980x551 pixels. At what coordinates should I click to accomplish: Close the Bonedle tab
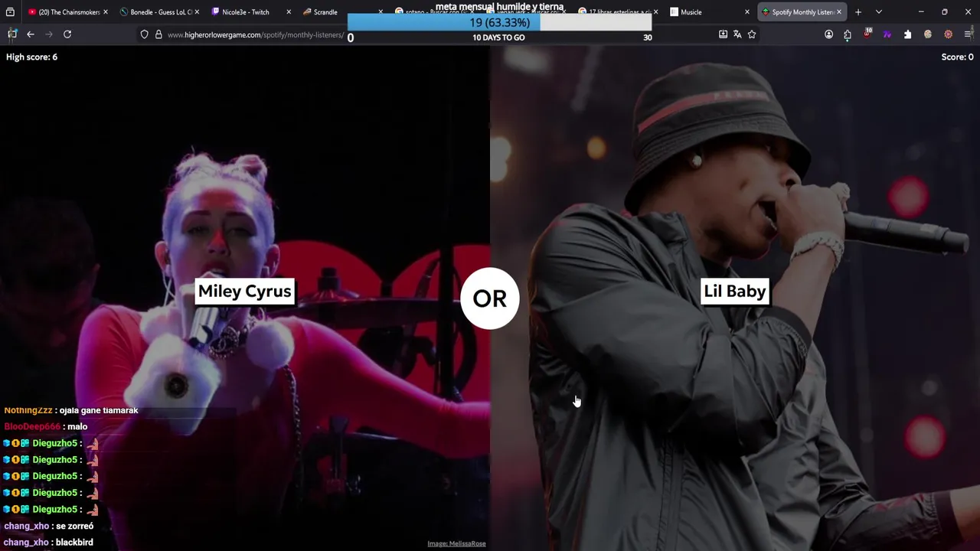pos(197,12)
